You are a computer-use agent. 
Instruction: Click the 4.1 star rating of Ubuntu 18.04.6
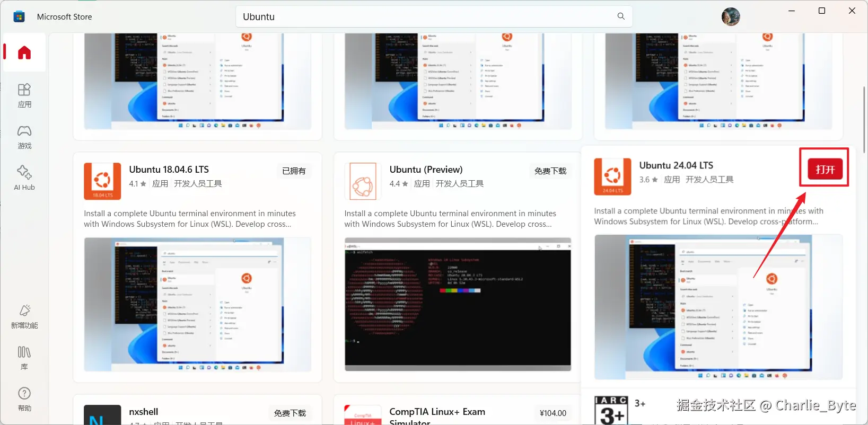coord(137,184)
